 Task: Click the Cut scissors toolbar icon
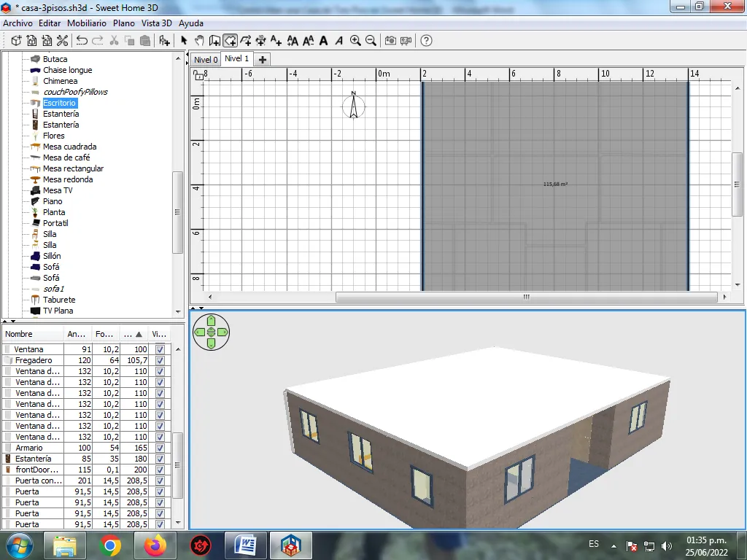pos(114,41)
